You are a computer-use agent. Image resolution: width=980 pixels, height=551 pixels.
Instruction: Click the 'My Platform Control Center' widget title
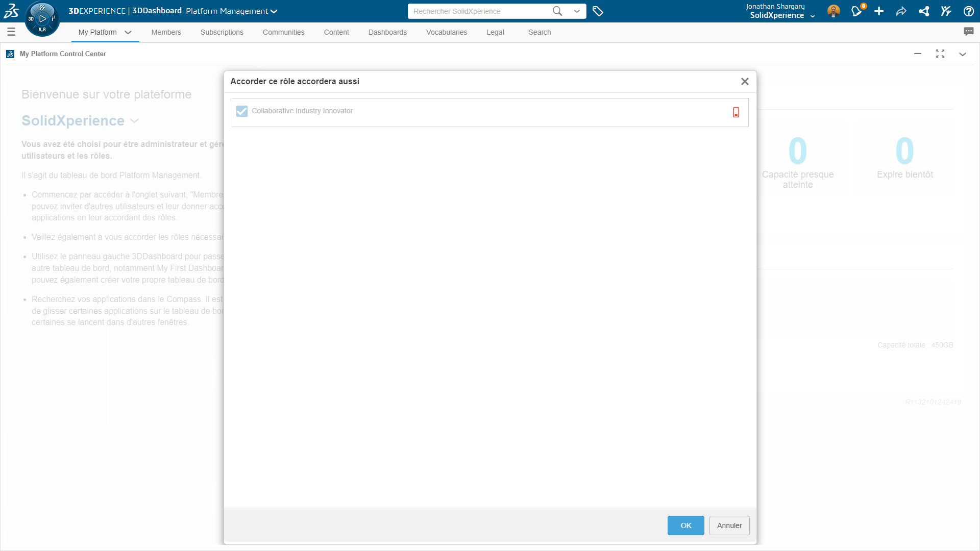pyautogui.click(x=63, y=54)
